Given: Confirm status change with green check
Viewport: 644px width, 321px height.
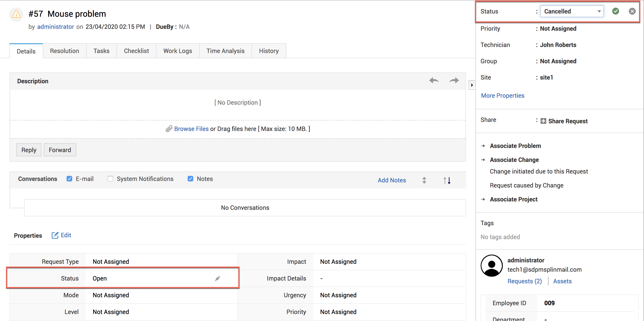Looking at the screenshot, I should 616,11.
